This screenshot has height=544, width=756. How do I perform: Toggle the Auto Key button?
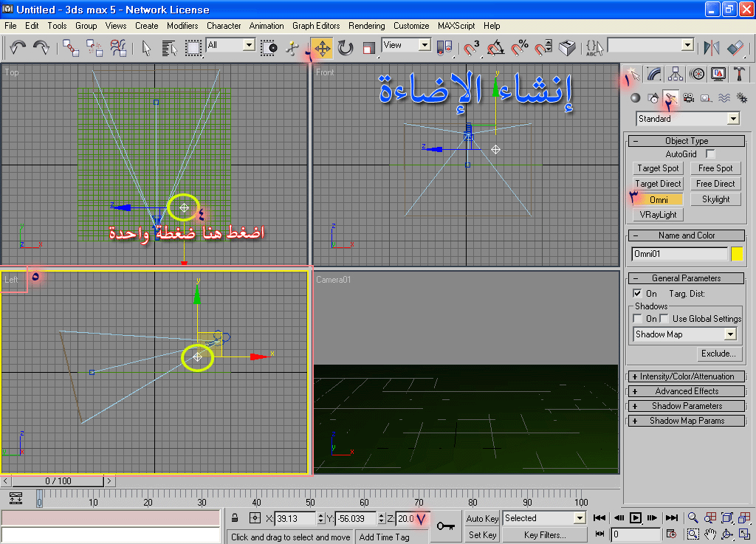coord(482,518)
